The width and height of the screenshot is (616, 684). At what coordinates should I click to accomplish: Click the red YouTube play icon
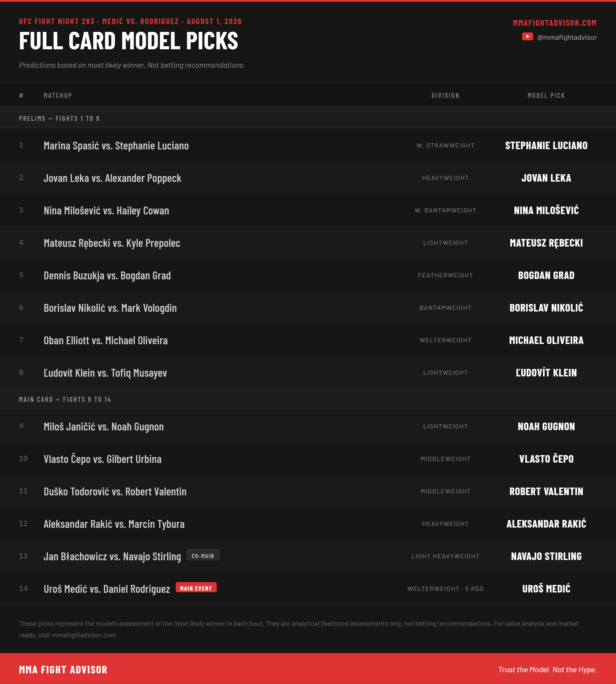click(x=527, y=37)
